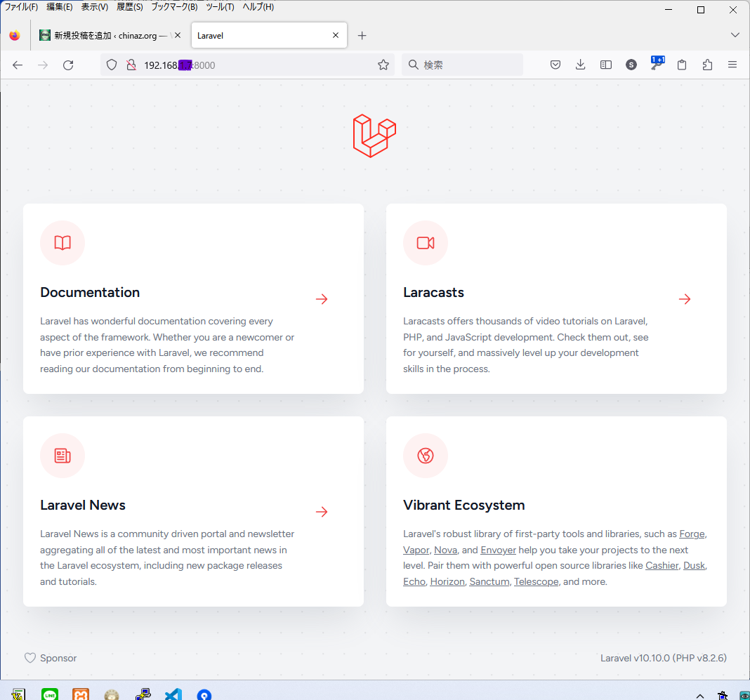
Task: Click the Documentation book icon
Action: (63, 243)
